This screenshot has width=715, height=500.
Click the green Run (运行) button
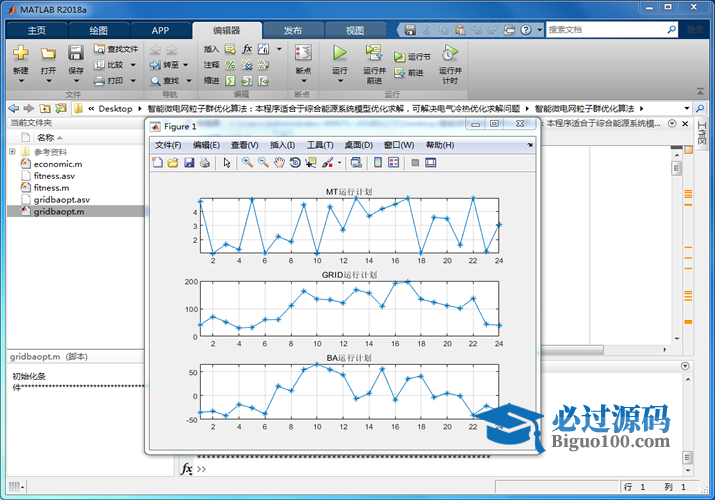click(x=340, y=53)
